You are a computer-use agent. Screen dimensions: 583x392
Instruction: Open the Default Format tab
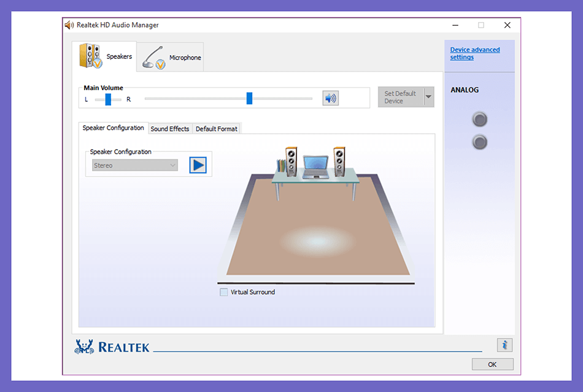(216, 128)
